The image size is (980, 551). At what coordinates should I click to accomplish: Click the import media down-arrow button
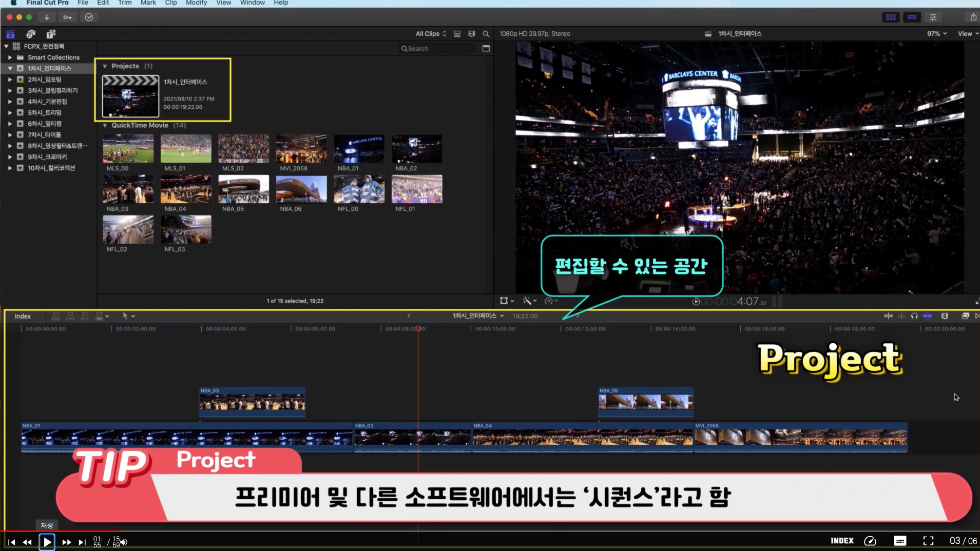coord(47,17)
